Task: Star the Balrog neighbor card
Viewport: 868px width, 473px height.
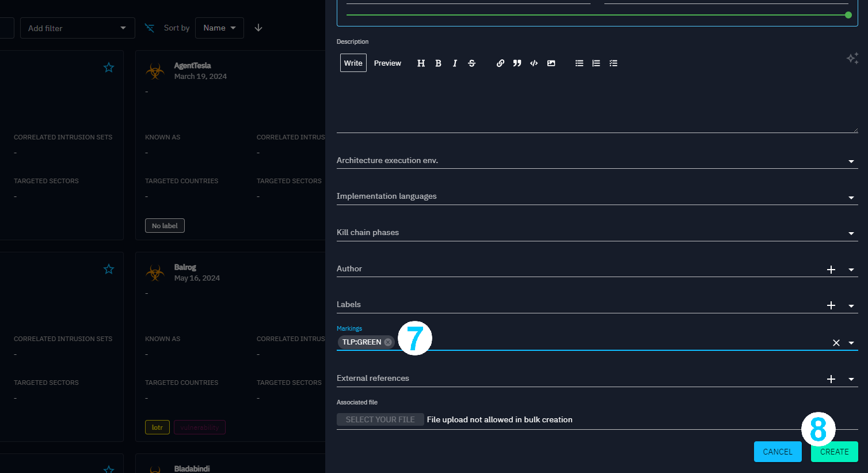Action: click(x=109, y=269)
